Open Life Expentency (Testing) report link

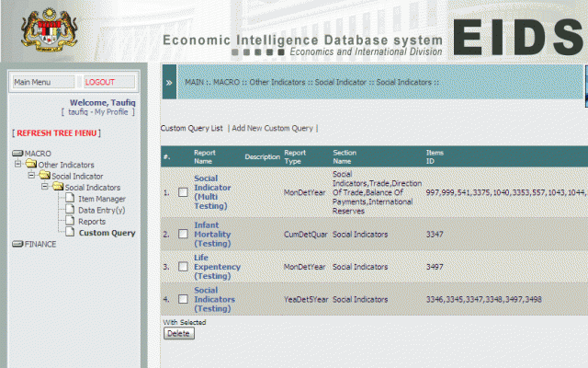(x=217, y=267)
